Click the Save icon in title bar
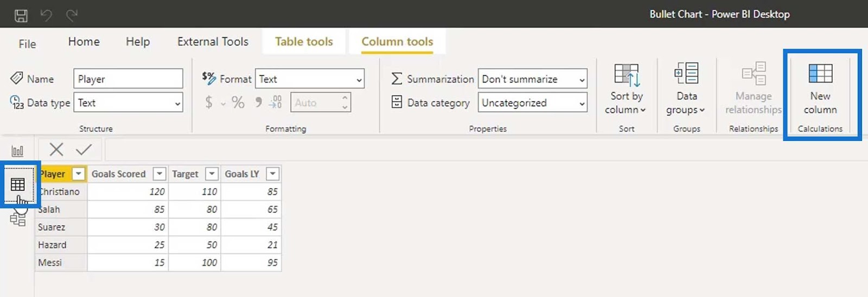The height and width of the screenshot is (297, 868). [x=21, y=16]
